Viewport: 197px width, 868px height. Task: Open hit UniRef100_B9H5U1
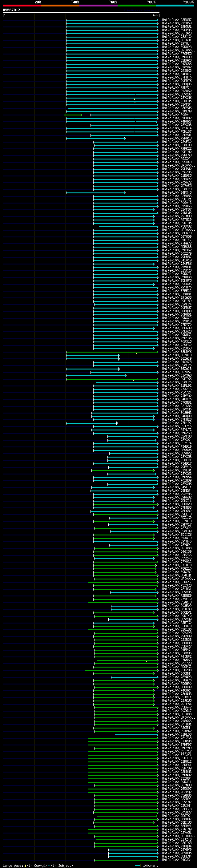(x=176, y=26)
